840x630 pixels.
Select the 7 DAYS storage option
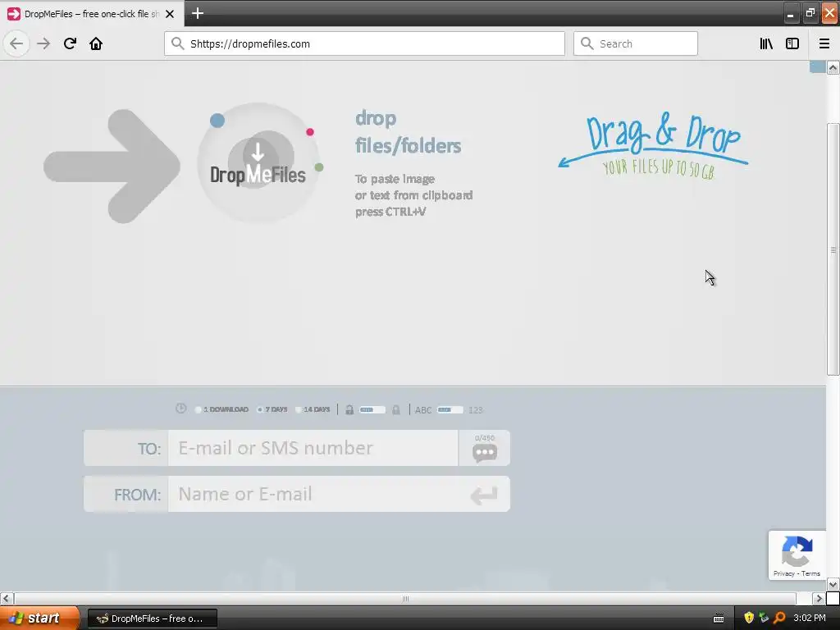click(x=272, y=409)
